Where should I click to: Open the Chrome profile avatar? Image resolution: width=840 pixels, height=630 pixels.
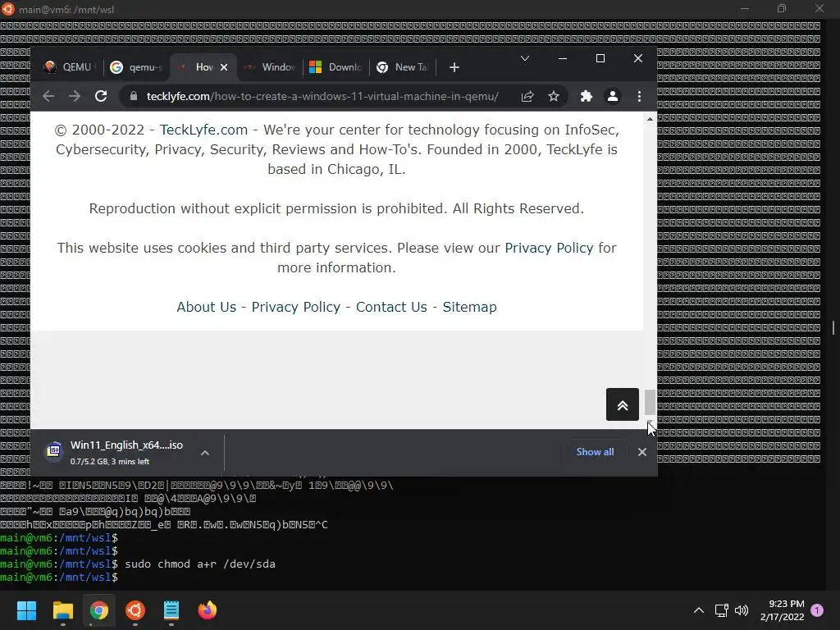(612, 97)
